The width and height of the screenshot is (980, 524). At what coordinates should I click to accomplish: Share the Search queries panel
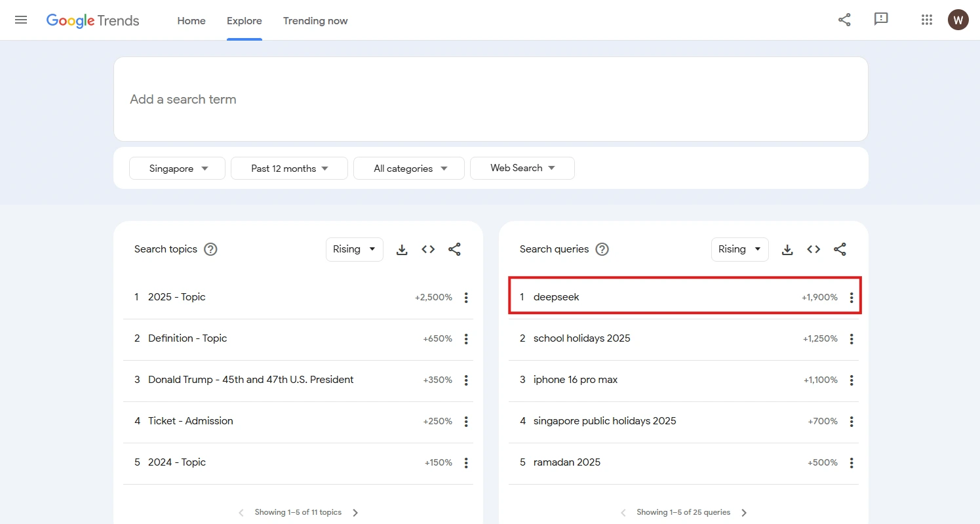coord(840,249)
